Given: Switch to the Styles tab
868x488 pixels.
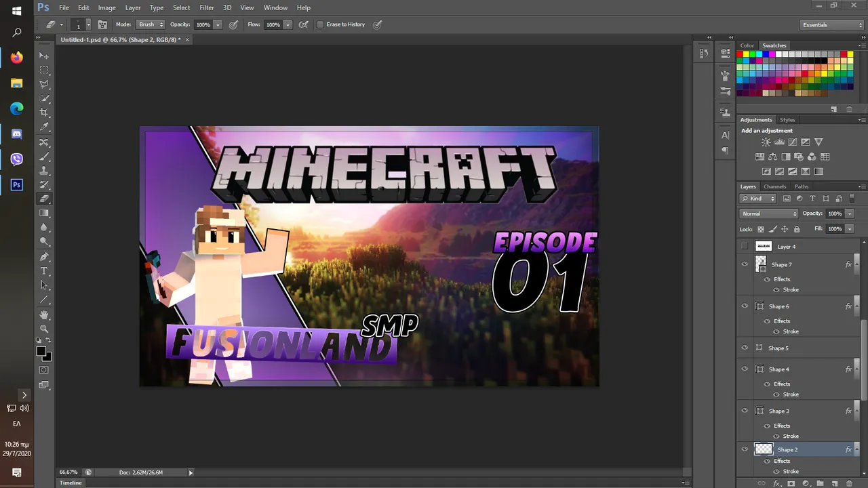Looking at the screenshot, I should pyautogui.click(x=787, y=120).
